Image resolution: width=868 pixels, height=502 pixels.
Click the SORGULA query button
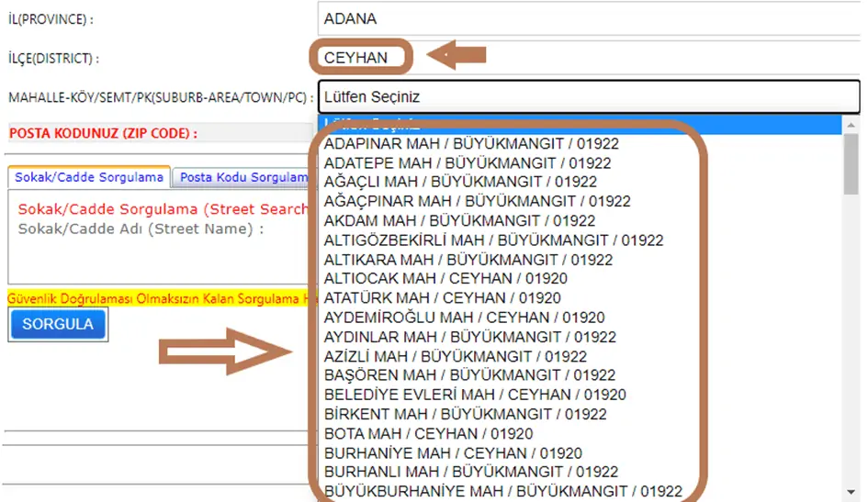58,324
